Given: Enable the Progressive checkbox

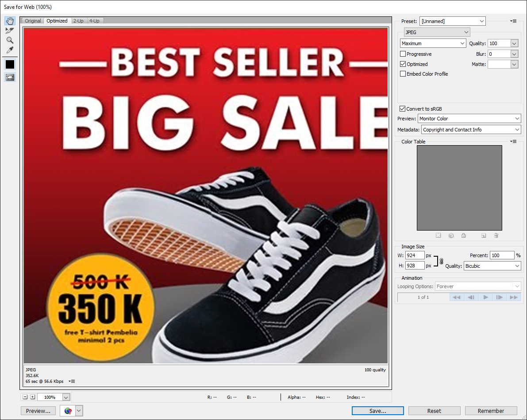Looking at the screenshot, I should click(x=403, y=54).
